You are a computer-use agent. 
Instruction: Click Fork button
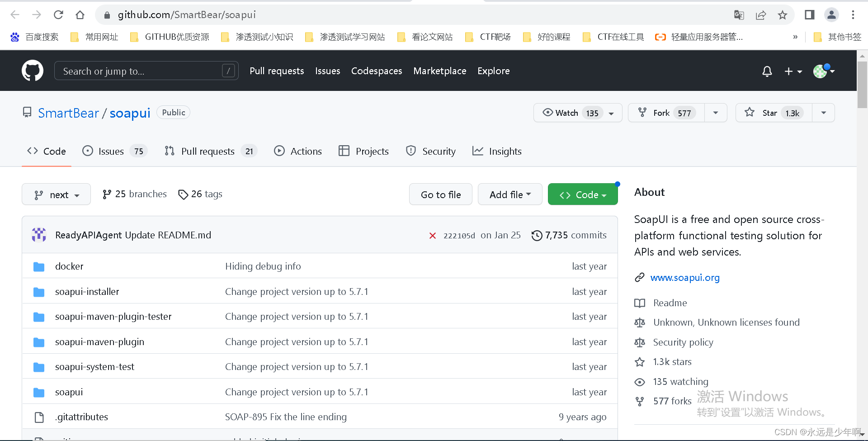coord(666,113)
